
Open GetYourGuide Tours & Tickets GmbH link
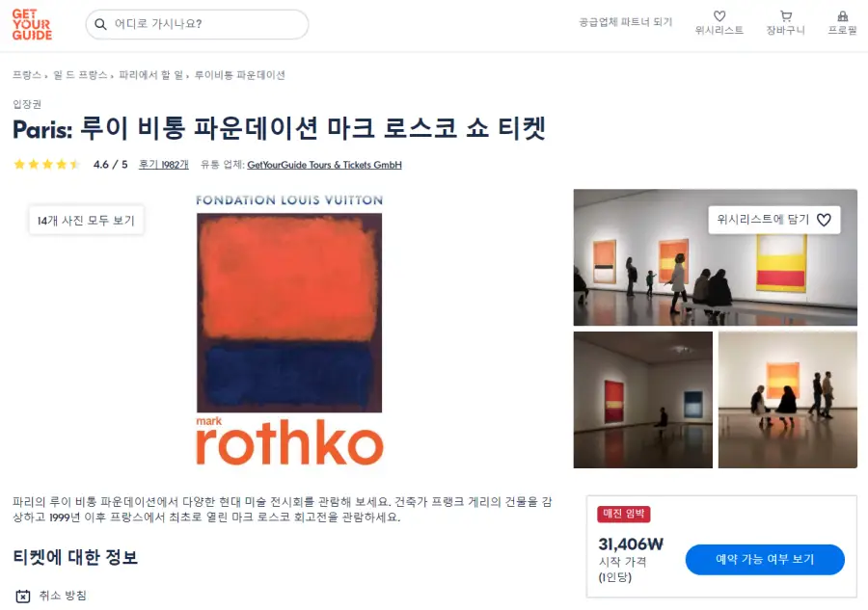point(324,165)
